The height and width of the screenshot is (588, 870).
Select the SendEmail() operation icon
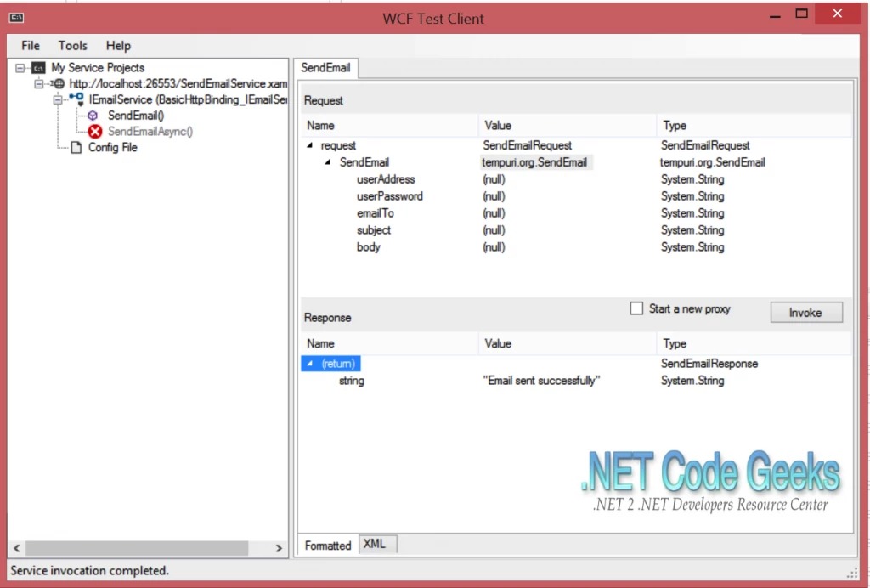click(x=92, y=115)
